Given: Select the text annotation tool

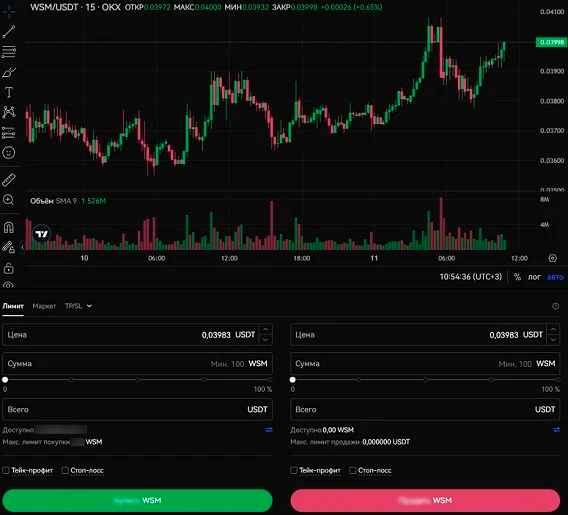Looking at the screenshot, I should point(9,92).
